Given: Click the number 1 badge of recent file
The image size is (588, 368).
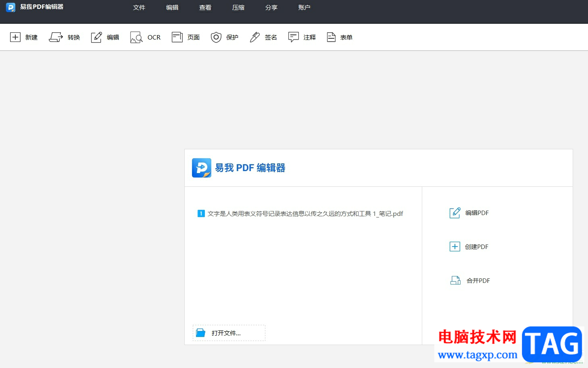Looking at the screenshot, I should [x=201, y=213].
